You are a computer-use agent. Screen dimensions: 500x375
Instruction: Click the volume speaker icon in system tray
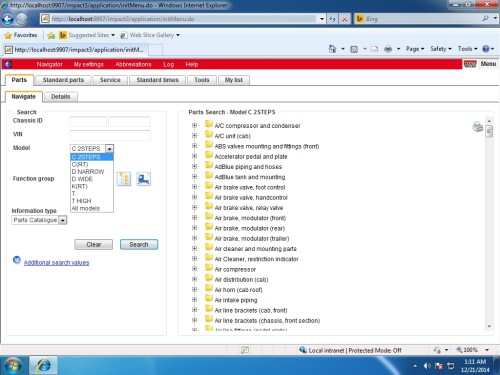(x=427, y=366)
